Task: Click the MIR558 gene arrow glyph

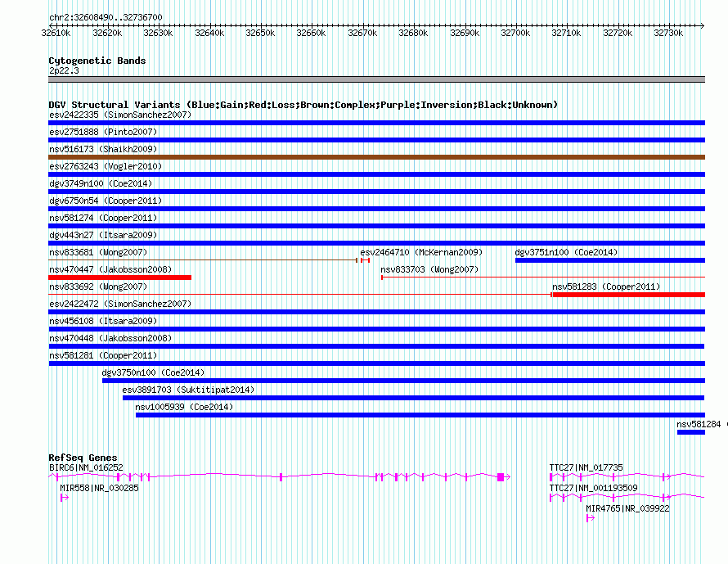Action: click(65, 498)
